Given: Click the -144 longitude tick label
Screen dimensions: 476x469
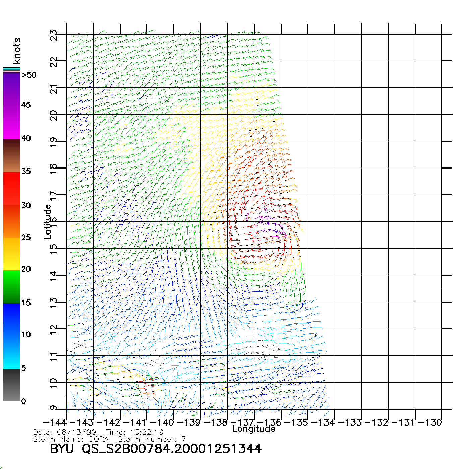Looking at the screenshot, I should pyautogui.click(x=54, y=423).
